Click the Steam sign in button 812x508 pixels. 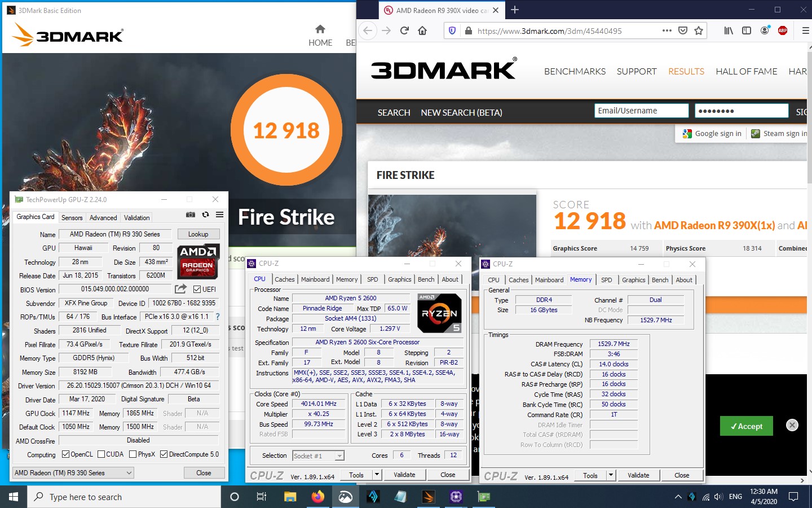(779, 134)
